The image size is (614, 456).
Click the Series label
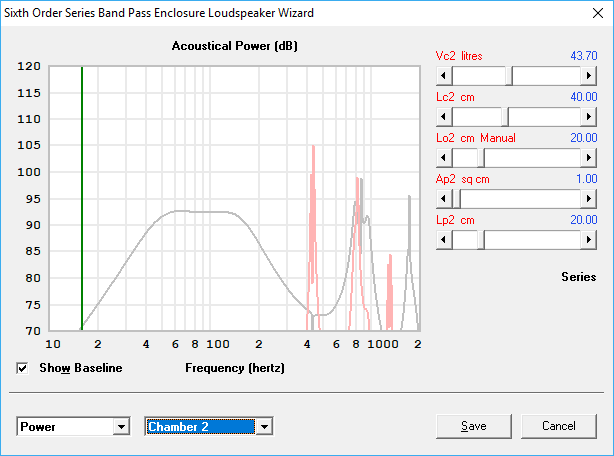click(x=579, y=277)
